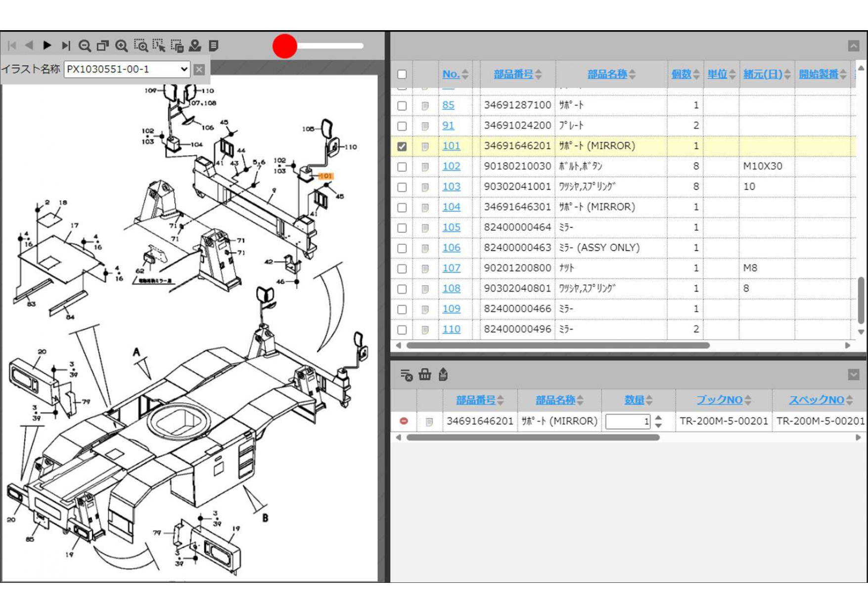Screen dimensions: 868x613
Task: Collapse the parts list panel with top-right arrow
Action: point(853,46)
